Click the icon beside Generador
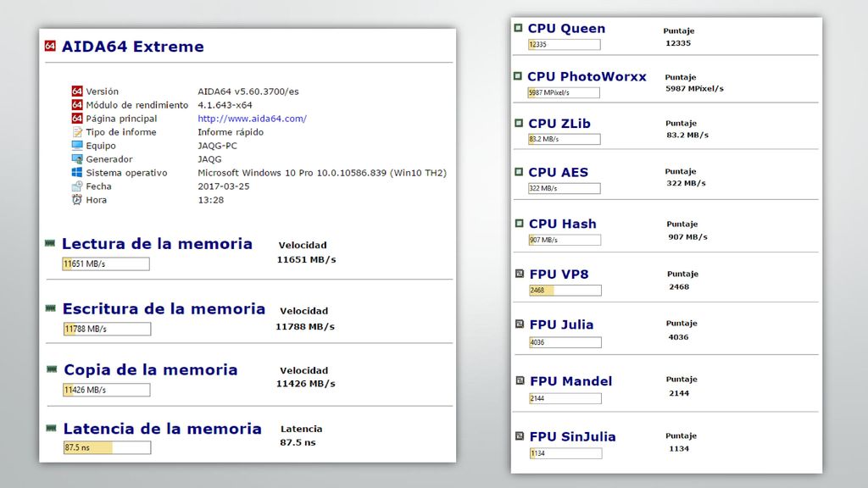Screen dimensions: 868x488 tap(77, 158)
